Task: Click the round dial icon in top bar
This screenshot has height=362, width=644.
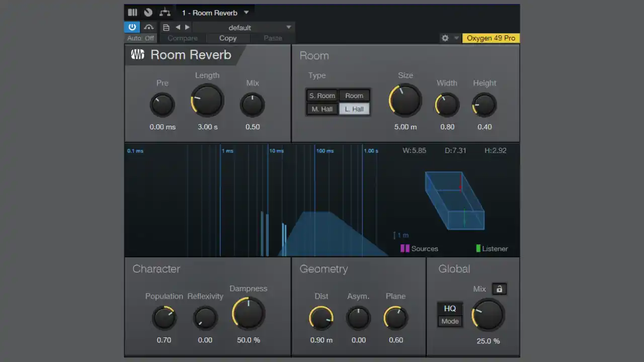Action: [x=148, y=13]
